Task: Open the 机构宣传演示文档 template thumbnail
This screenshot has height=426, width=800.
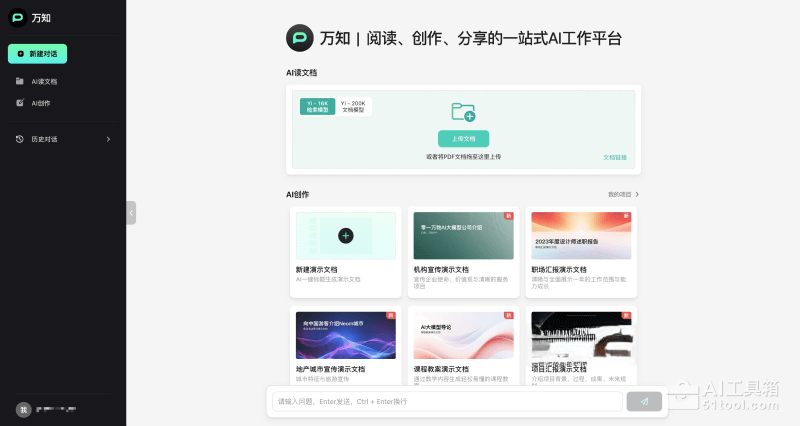Action: coord(463,236)
